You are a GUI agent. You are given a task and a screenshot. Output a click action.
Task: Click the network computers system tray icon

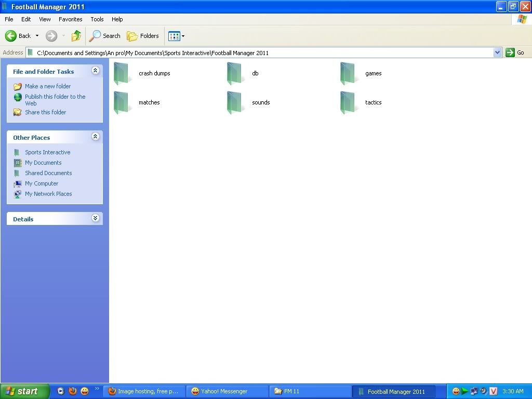474,391
